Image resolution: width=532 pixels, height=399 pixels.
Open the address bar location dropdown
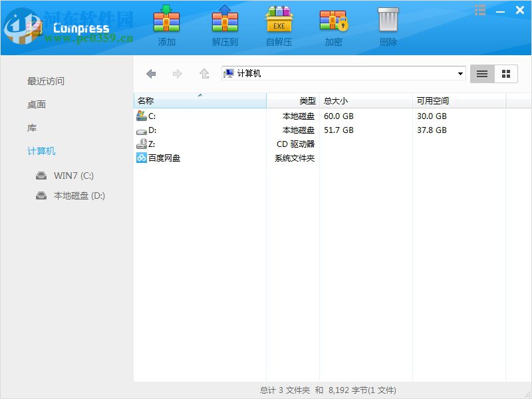tap(461, 73)
